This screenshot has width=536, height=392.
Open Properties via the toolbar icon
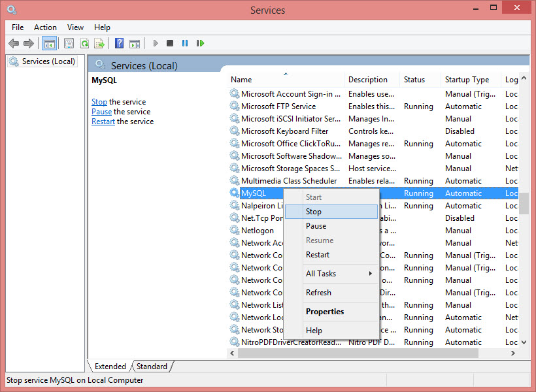click(69, 43)
